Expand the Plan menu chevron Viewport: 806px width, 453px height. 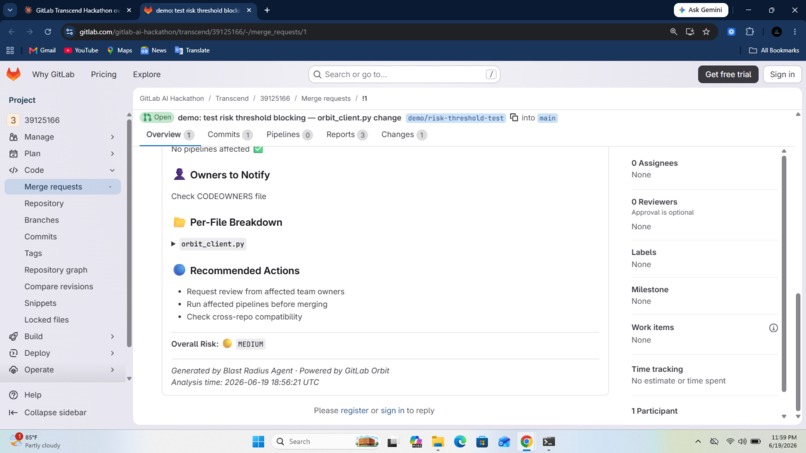point(112,153)
